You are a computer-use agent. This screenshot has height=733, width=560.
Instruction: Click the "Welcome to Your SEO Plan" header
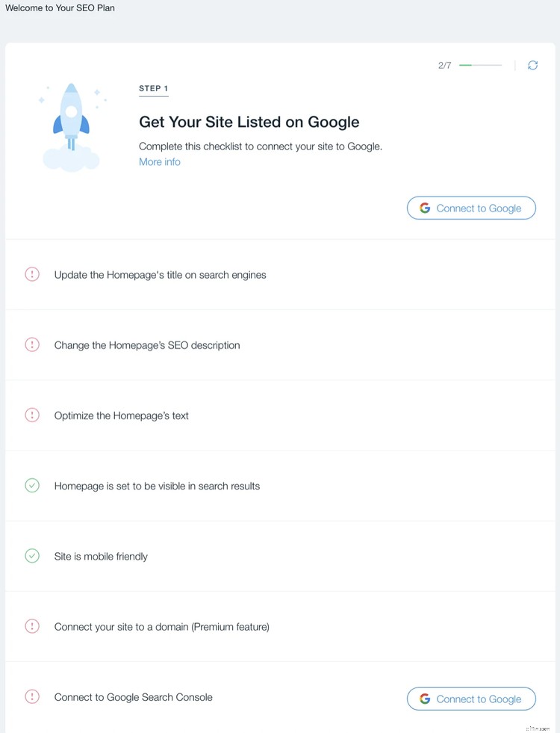[x=60, y=7]
